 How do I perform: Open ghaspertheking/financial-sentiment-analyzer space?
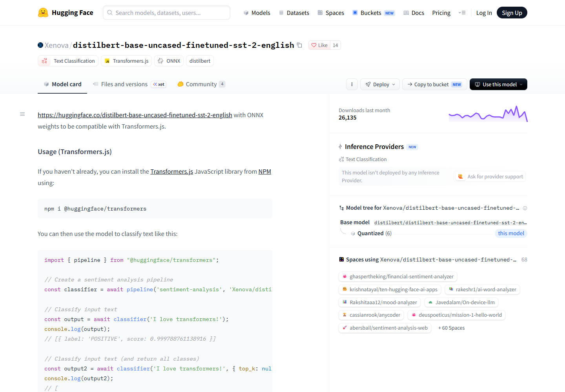click(x=398, y=277)
